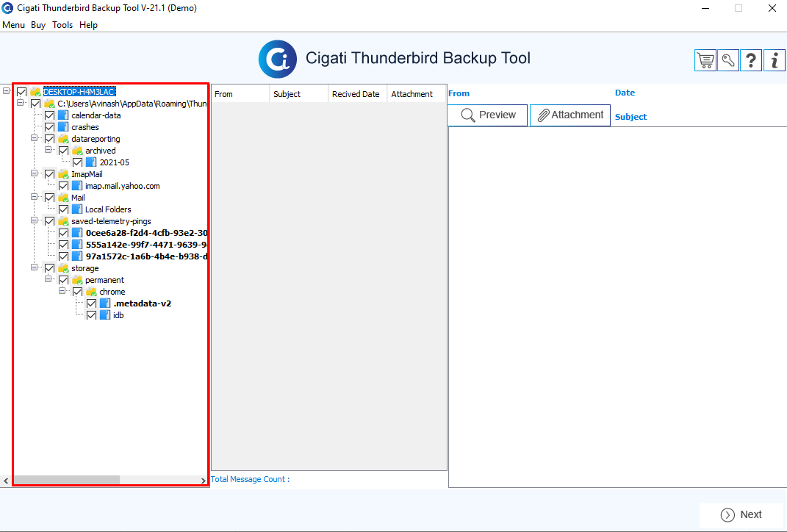Viewport: 787px width, 532px height.
Task: Sort by the From column header
Action: click(240, 94)
